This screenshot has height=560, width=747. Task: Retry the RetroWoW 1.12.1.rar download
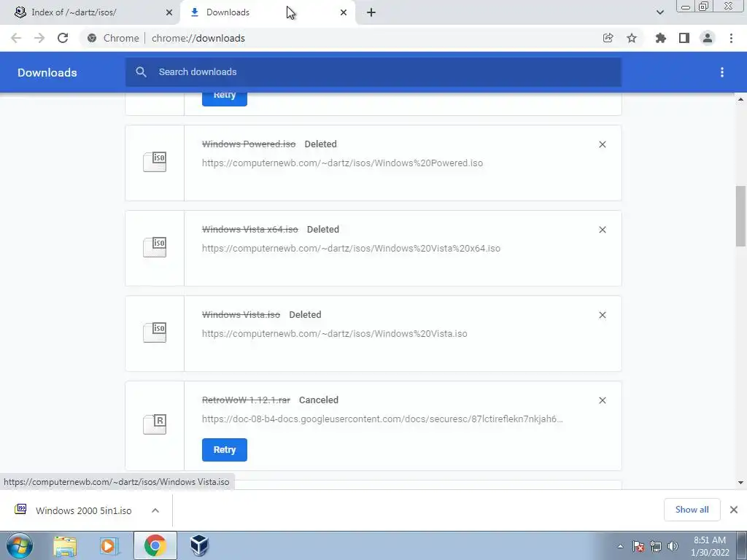225,449
